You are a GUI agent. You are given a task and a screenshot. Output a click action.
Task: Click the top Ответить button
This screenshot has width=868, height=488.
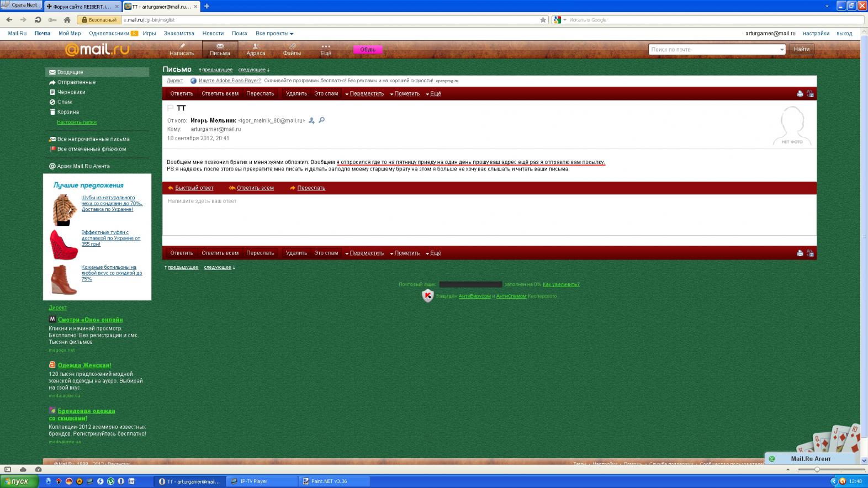click(x=182, y=94)
